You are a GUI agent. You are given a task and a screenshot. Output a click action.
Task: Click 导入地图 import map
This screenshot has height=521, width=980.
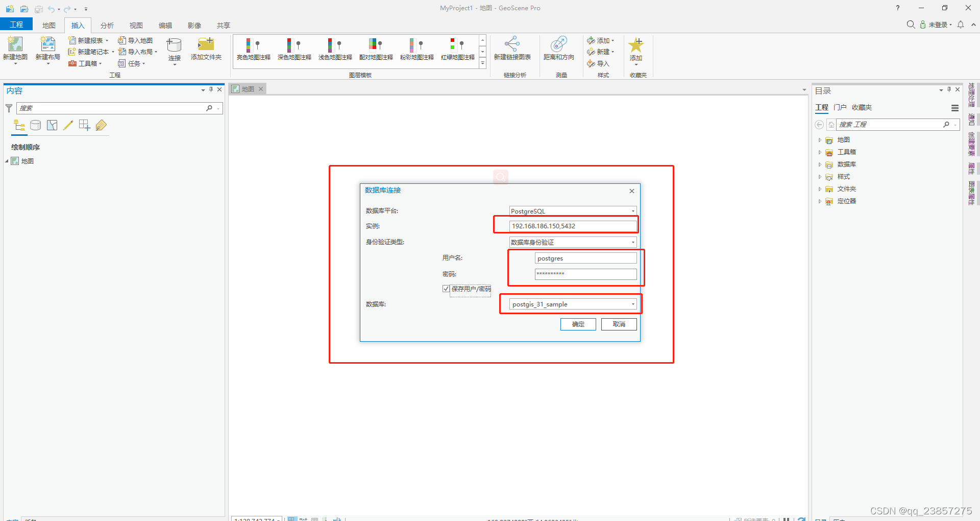[135, 40]
